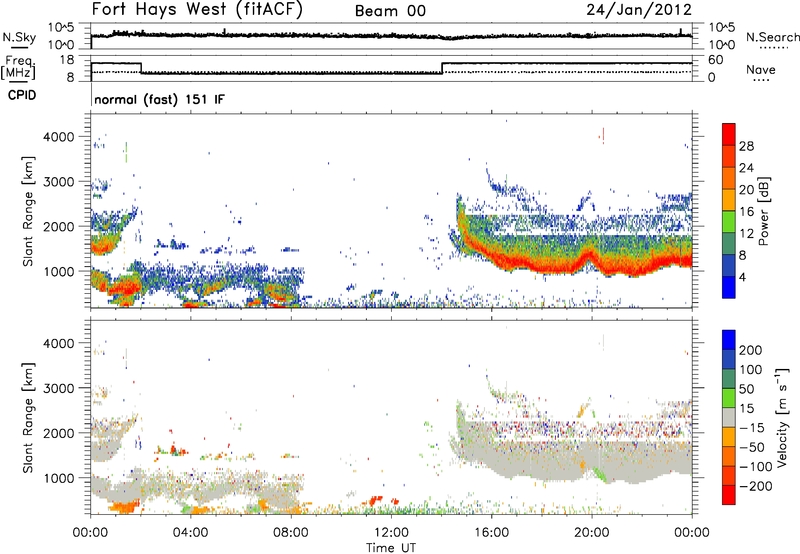
Task: Click the '12:00' time axis label
Action: pos(391,533)
